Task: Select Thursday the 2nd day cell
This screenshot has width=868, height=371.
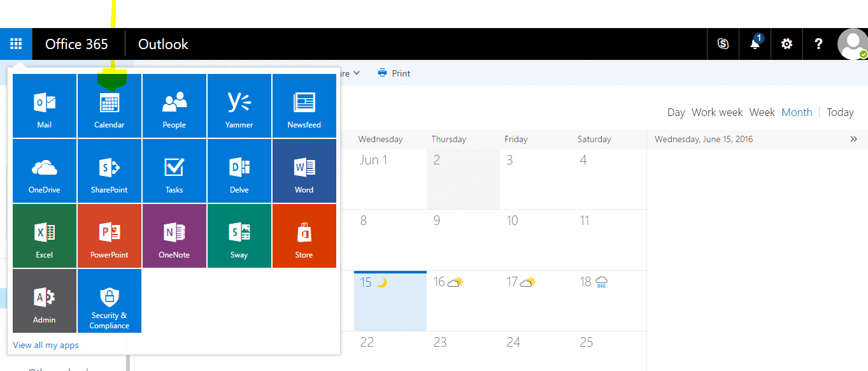Action: pos(463,179)
